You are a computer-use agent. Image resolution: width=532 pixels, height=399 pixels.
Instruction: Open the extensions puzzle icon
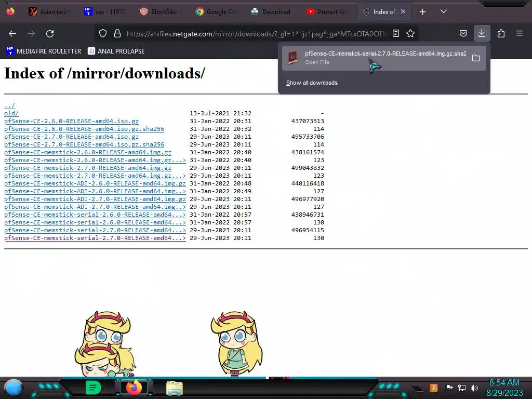pos(501,33)
